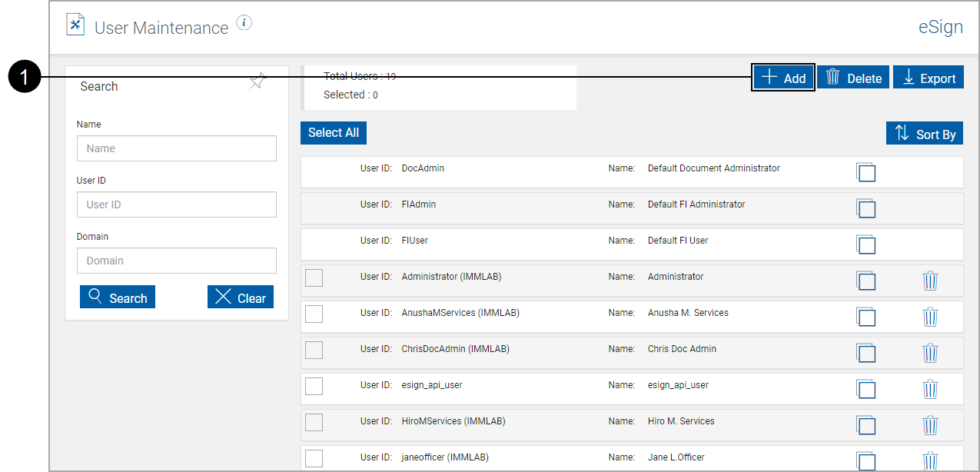The image size is (980, 472).
Task: Open the Sort By options
Action: (x=925, y=133)
